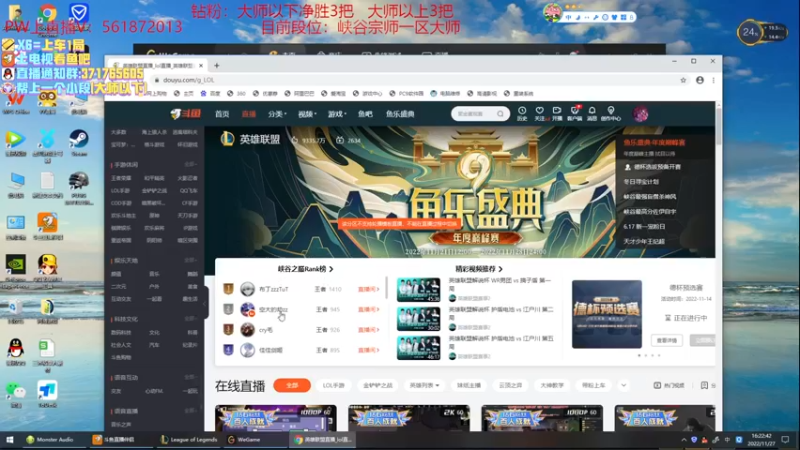
Task: Click the start streaming (开播) icon
Action: point(557,111)
